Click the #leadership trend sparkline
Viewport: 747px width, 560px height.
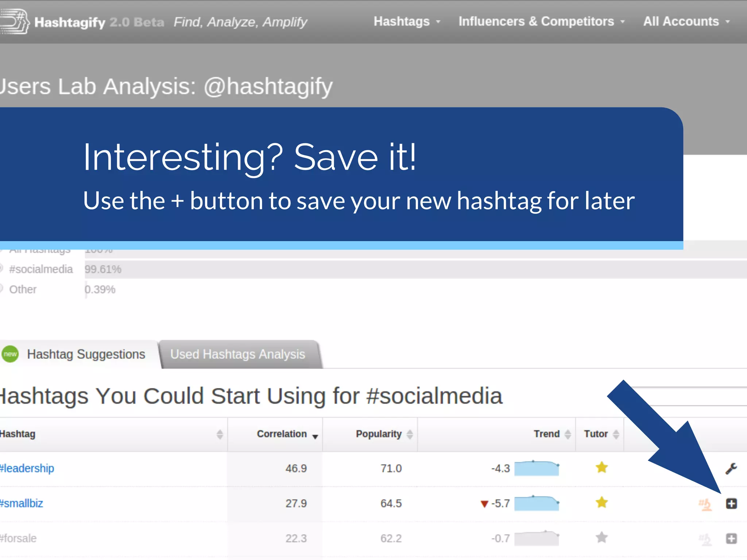537,468
